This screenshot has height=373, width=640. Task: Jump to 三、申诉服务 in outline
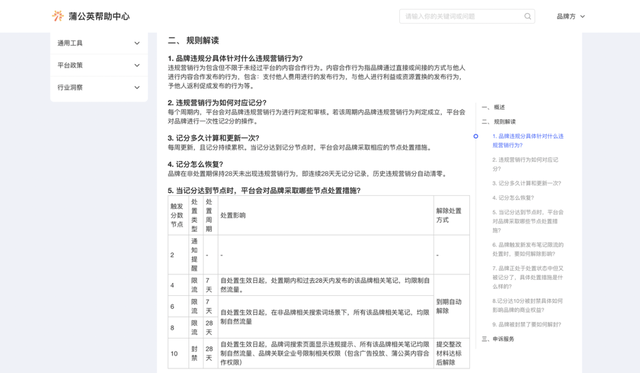[x=498, y=339]
